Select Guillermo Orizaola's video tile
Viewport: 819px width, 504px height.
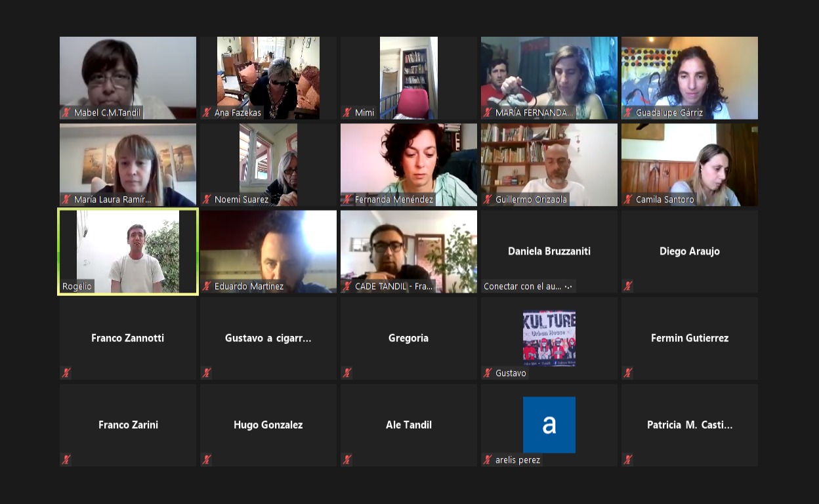[x=549, y=165]
